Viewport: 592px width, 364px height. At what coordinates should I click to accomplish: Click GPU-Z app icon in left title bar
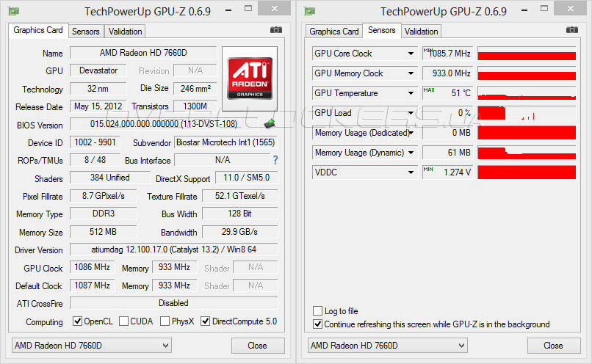[x=14, y=11]
